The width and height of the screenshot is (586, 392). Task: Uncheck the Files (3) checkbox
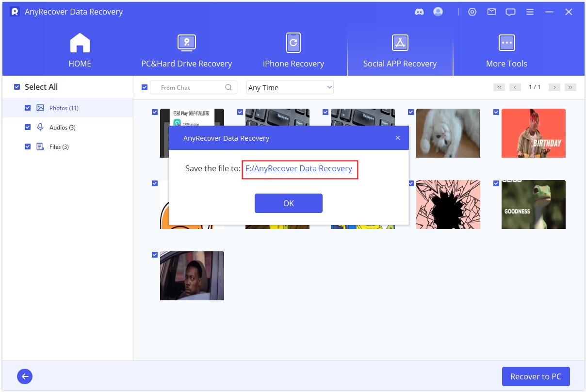pyautogui.click(x=28, y=147)
